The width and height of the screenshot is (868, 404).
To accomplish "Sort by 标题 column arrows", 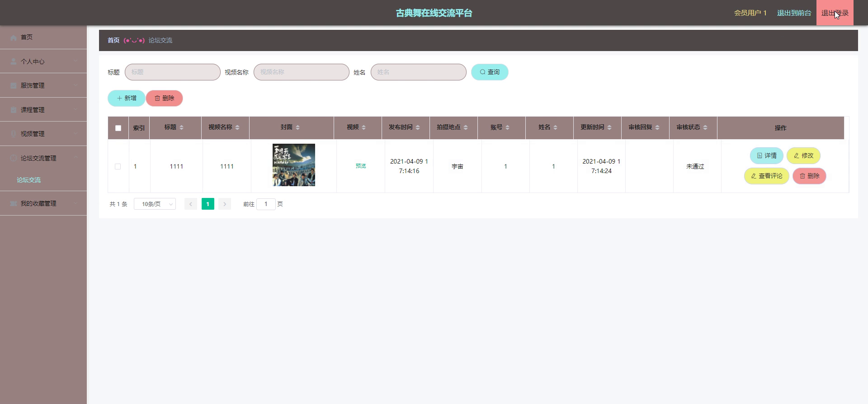I will (181, 127).
